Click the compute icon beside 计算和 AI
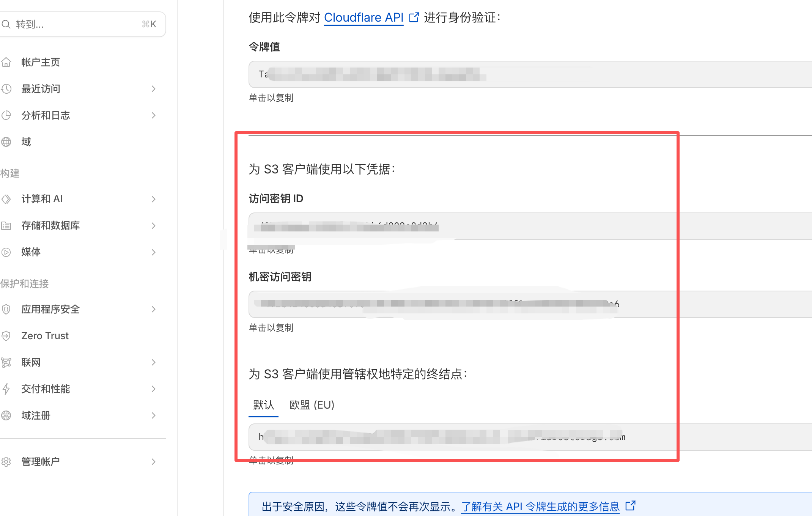This screenshot has width=812, height=516. (x=6, y=199)
